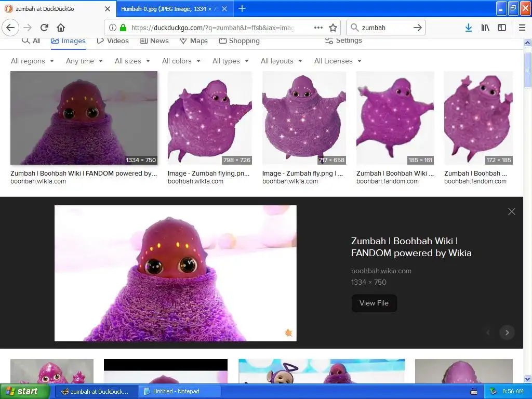
Task: Show site information icon in address bar
Action: click(113, 28)
